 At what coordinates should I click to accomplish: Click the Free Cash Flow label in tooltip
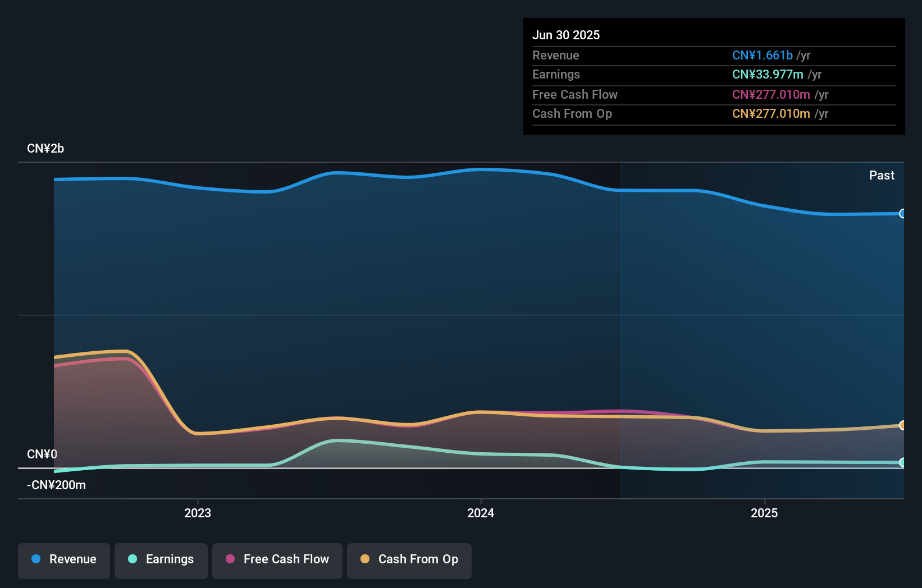point(575,94)
